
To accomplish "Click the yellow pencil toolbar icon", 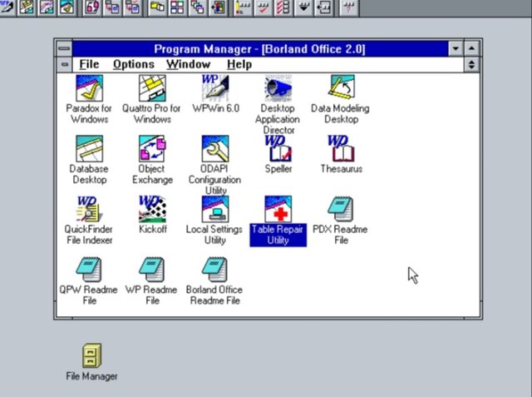I will click(x=243, y=7).
